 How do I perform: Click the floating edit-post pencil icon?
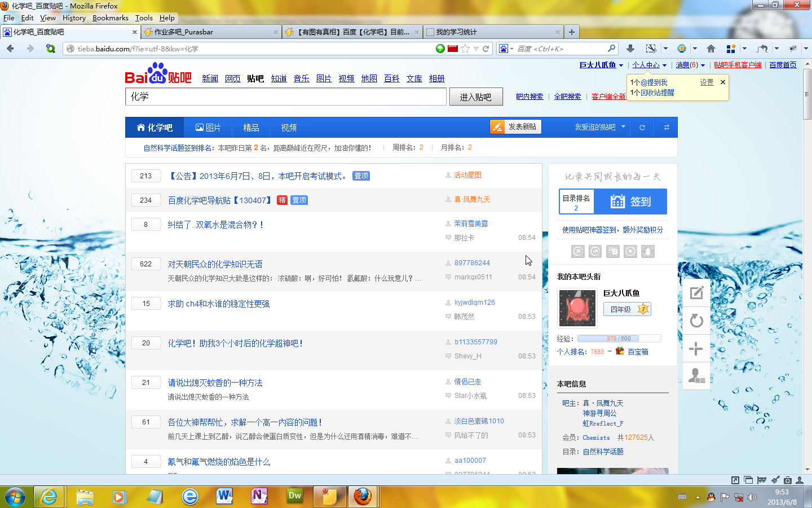696,293
